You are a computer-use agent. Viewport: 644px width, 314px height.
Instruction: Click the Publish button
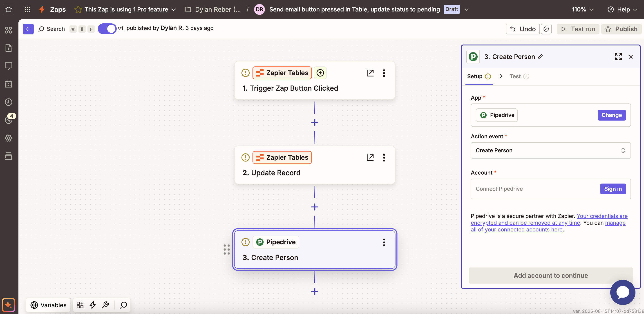622,29
